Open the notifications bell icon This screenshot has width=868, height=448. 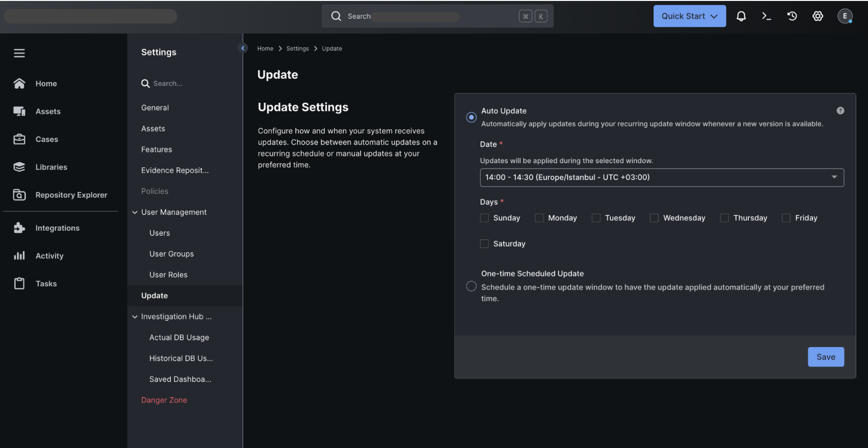pyautogui.click(x=741, y=16)
